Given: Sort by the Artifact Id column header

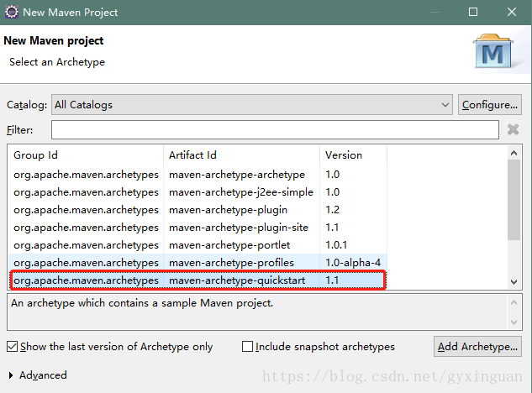Looking at the screenshot, I should (x=241, y=155).
